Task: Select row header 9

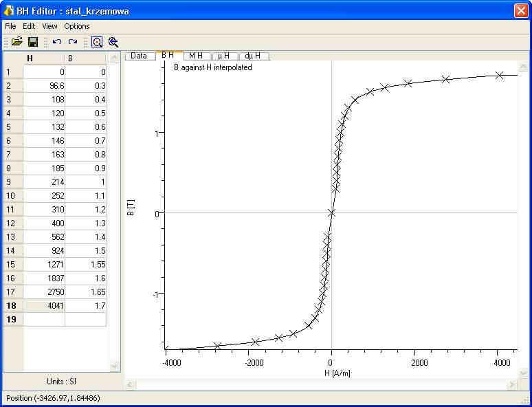Action: (13, 182)
